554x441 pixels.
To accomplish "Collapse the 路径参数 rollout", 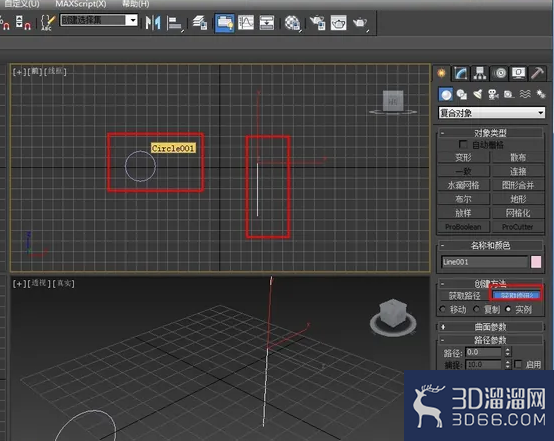I will (490, 340).
